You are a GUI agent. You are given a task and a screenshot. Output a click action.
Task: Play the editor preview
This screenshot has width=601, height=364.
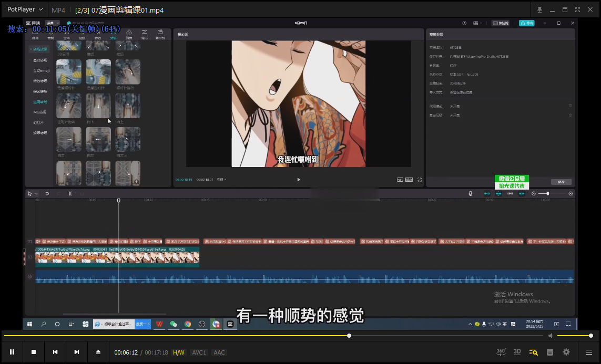[299, 180]
